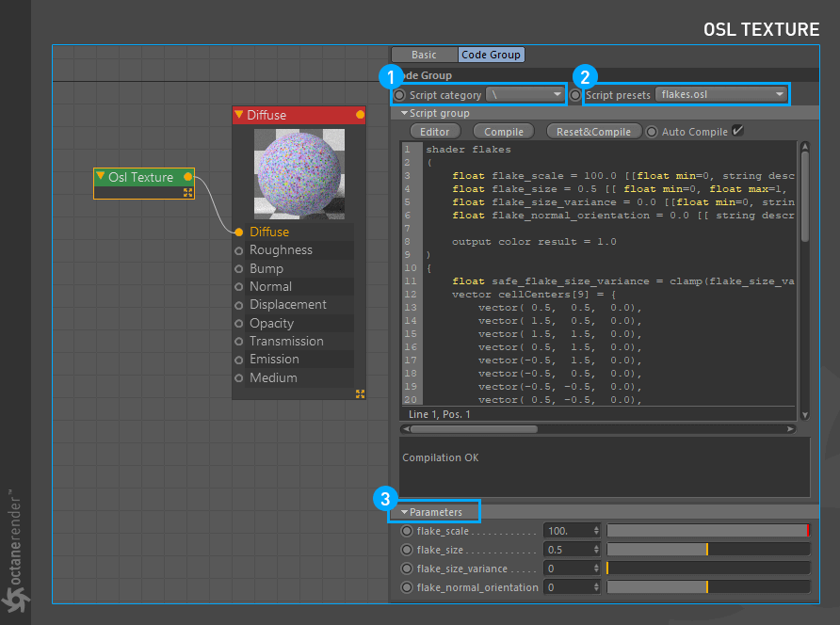Open the Script presets flakes.osl dropdown
This screenshot has height=625, width=840.
(x=721, y=94)
